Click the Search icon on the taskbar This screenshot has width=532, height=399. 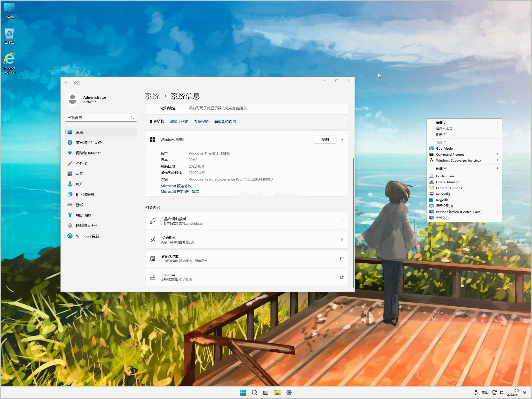click(255, 393)
